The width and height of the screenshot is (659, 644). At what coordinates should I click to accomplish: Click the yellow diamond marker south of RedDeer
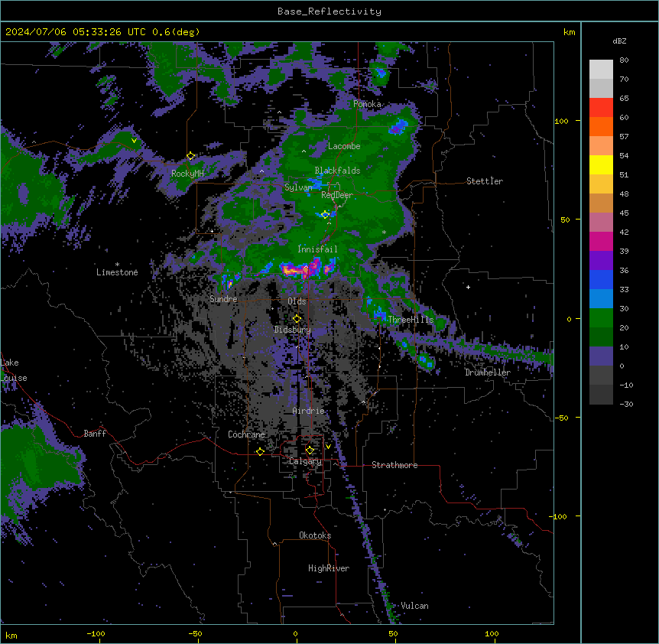[x=325, y=214]
